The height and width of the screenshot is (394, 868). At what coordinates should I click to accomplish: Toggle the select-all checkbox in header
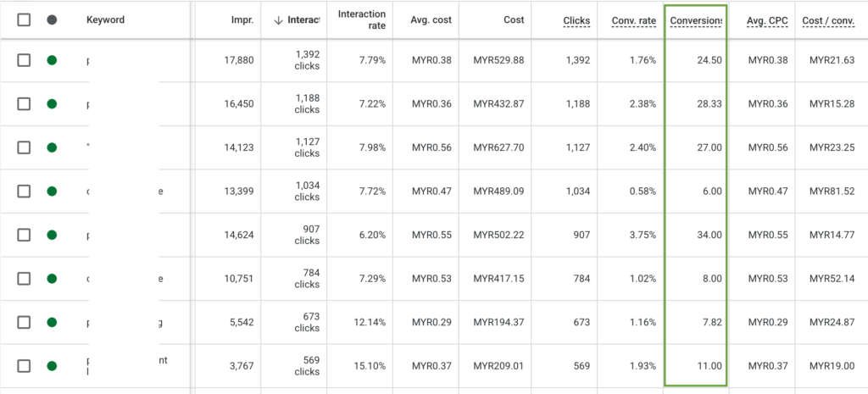coord(24,19)
